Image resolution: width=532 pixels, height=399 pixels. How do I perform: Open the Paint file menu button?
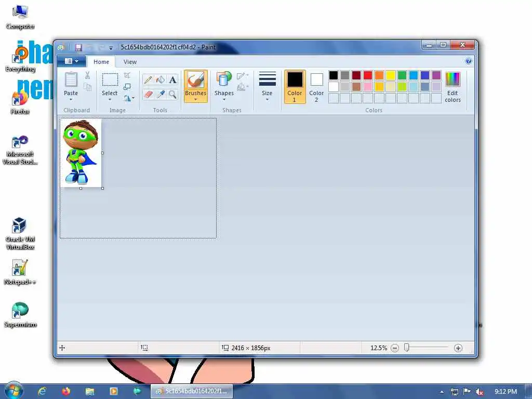[x=71, y=61]
